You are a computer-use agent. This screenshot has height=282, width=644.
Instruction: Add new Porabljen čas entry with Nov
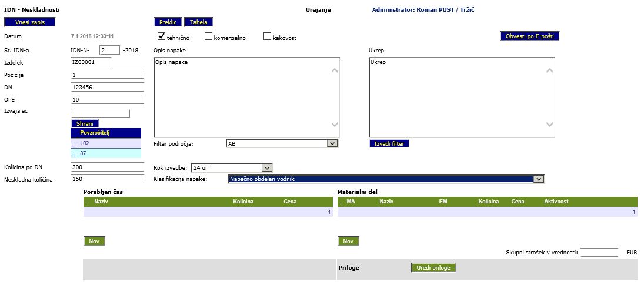tap(94, 241)
